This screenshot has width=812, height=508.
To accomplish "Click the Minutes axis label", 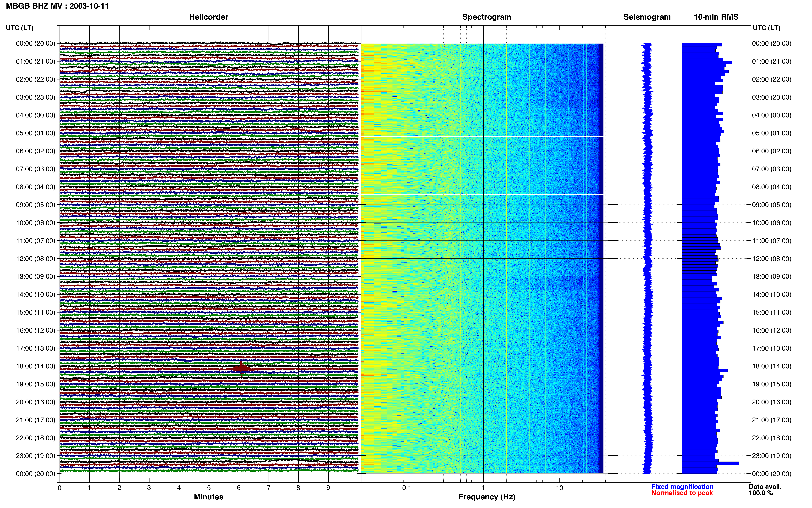I will 209,497.
